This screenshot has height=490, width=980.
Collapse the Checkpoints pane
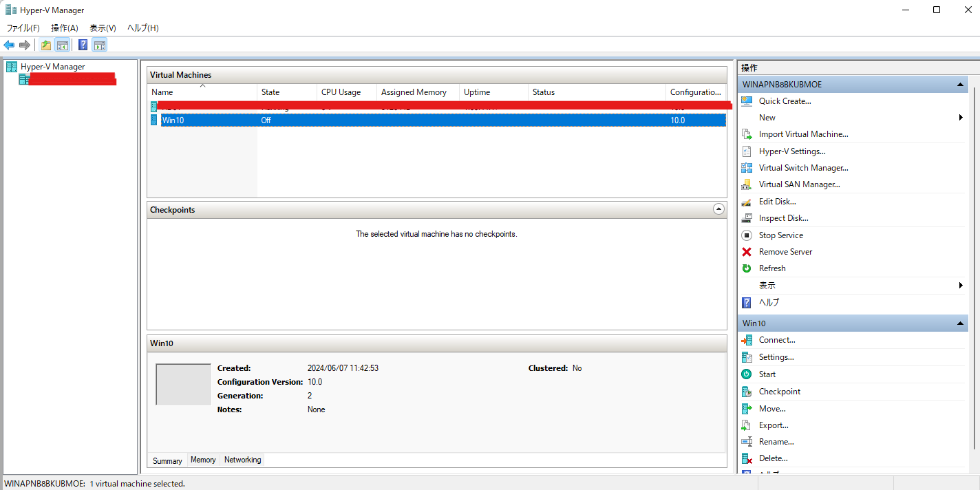718,209
